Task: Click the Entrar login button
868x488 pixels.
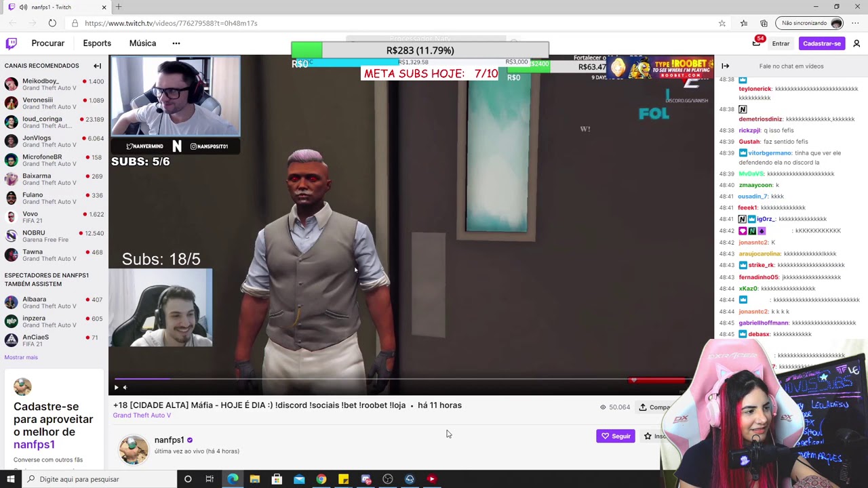Action: [781, 43]
